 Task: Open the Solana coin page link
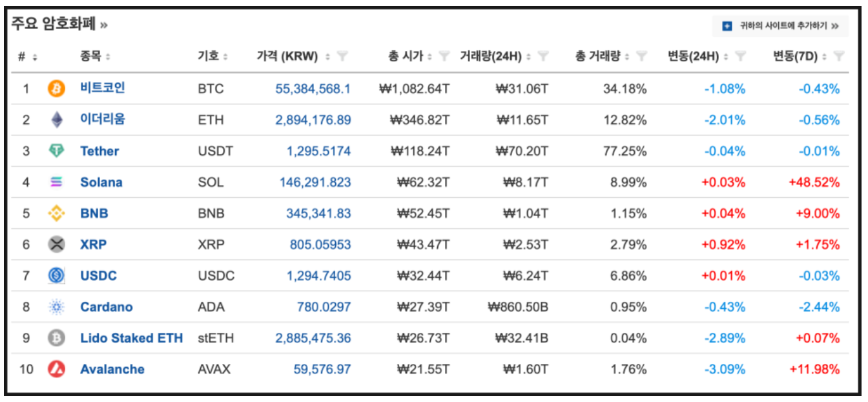point(101,182)
